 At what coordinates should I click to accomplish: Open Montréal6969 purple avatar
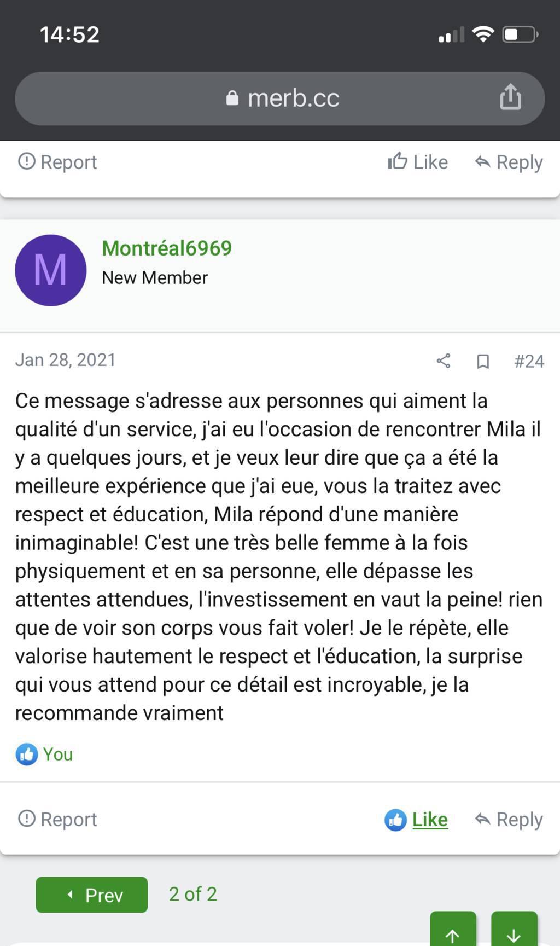[51, 270]
